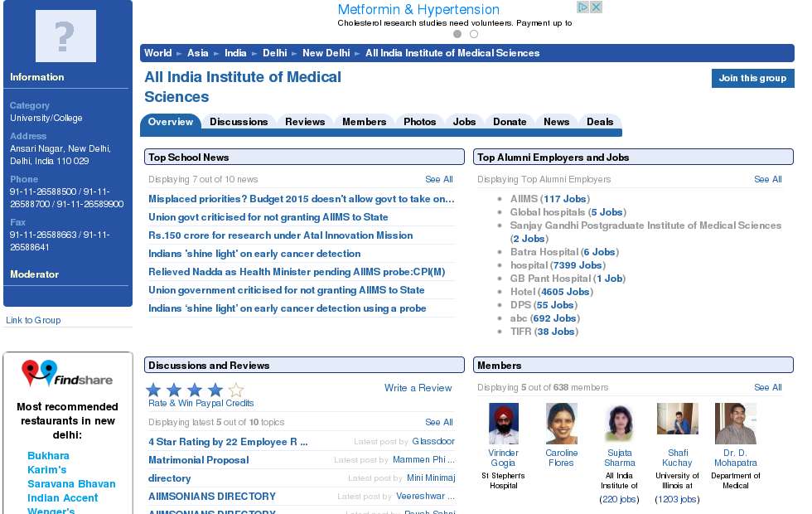This screenshot has height=514, width=812.
Task: Go to World in breadcrumb
Action: (158, 53)
